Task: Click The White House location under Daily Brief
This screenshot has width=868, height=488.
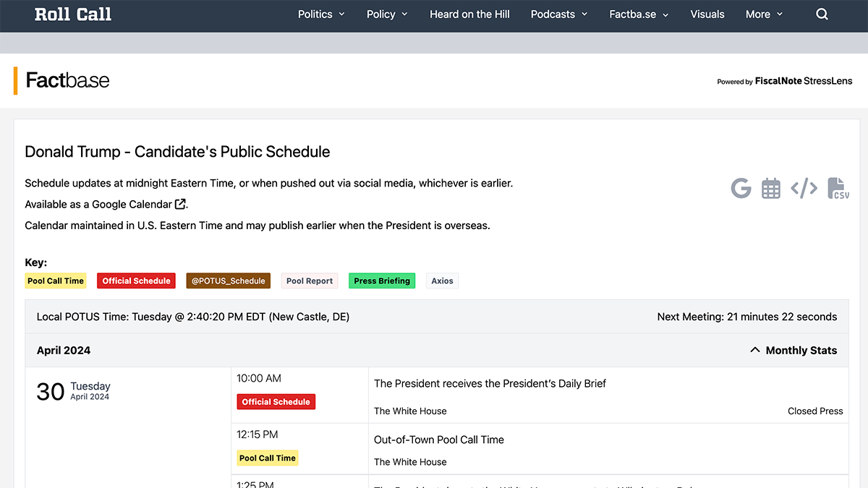Action: coord(410,411)
